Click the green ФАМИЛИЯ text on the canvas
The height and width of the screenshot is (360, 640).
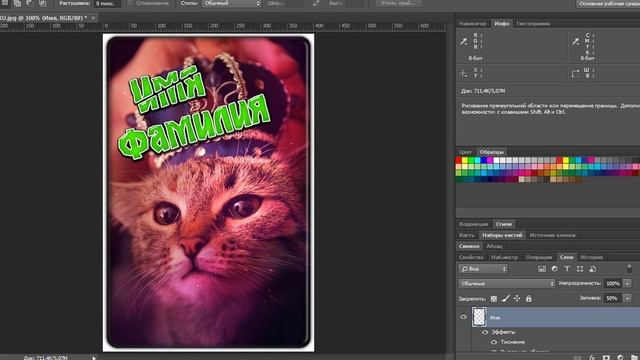[194, 127]
